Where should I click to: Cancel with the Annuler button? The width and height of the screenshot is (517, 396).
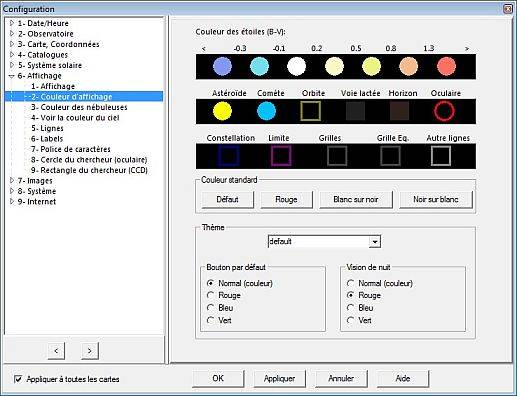[341, 379]
